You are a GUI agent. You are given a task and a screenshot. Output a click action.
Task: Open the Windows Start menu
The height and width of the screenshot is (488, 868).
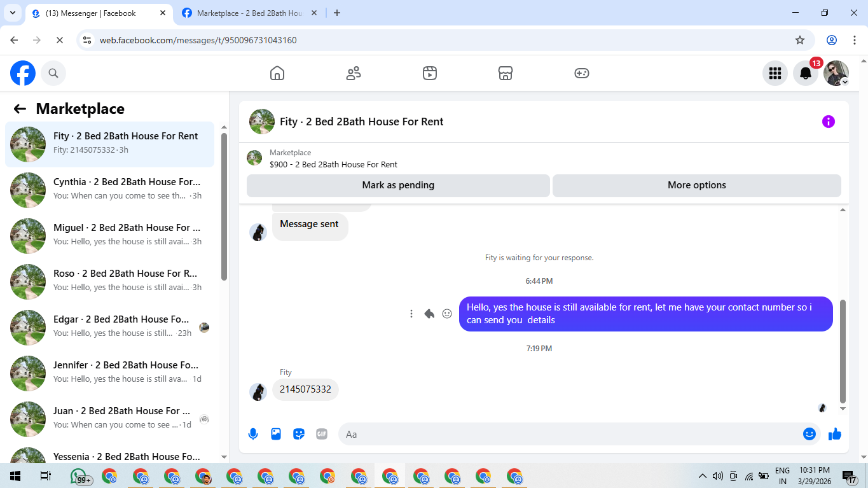point(15,476)
